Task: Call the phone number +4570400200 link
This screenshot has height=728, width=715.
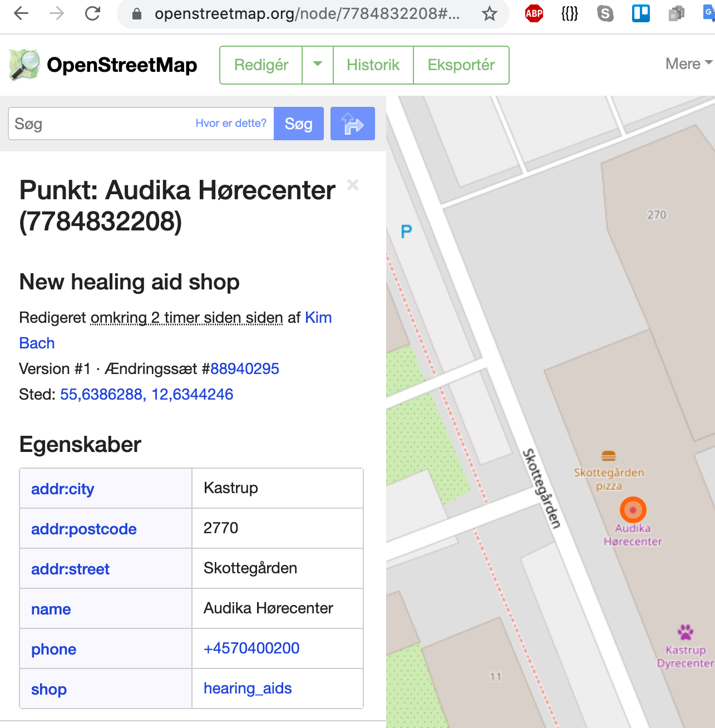Action: tap(252, 648)
